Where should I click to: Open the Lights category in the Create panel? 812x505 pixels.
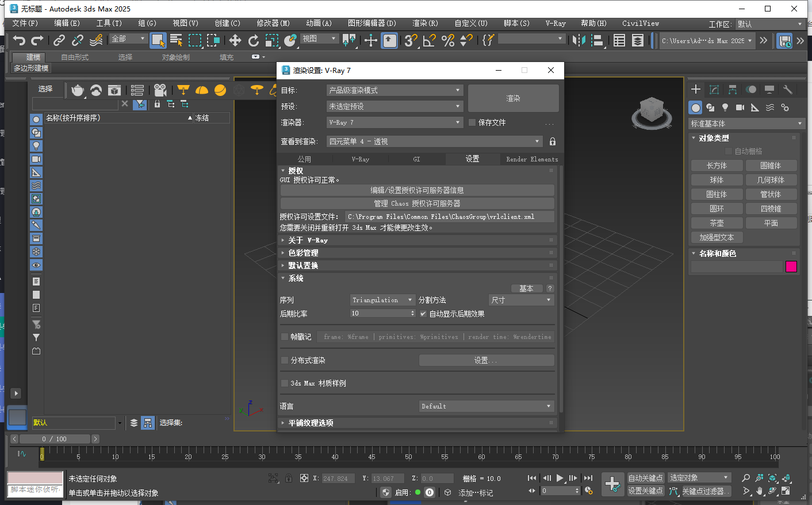coord(725,107)
